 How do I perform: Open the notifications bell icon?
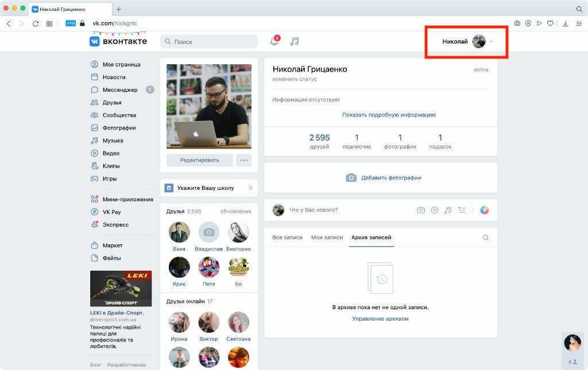click(x=274, y=41)
